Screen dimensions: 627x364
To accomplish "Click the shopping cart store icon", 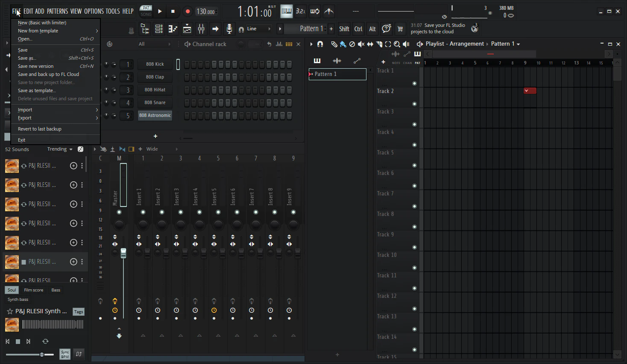I will click(400, 29).
